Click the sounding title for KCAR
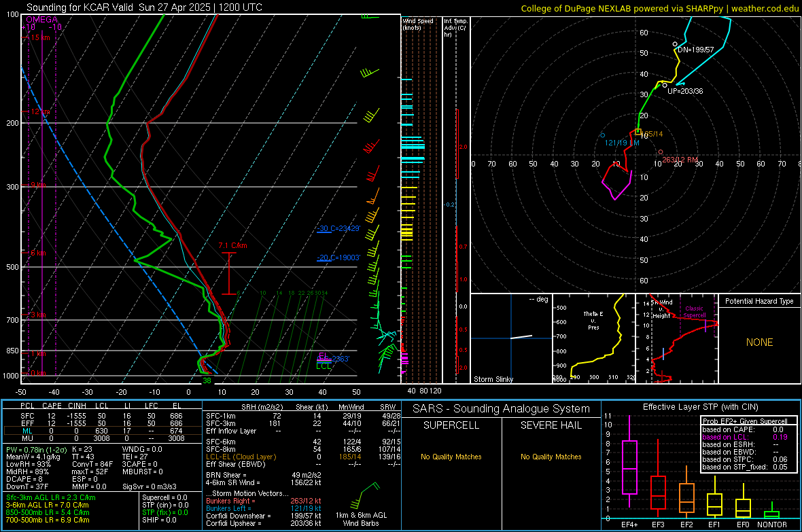Viewport: 802px width, 532px height. tap(144, 7)
